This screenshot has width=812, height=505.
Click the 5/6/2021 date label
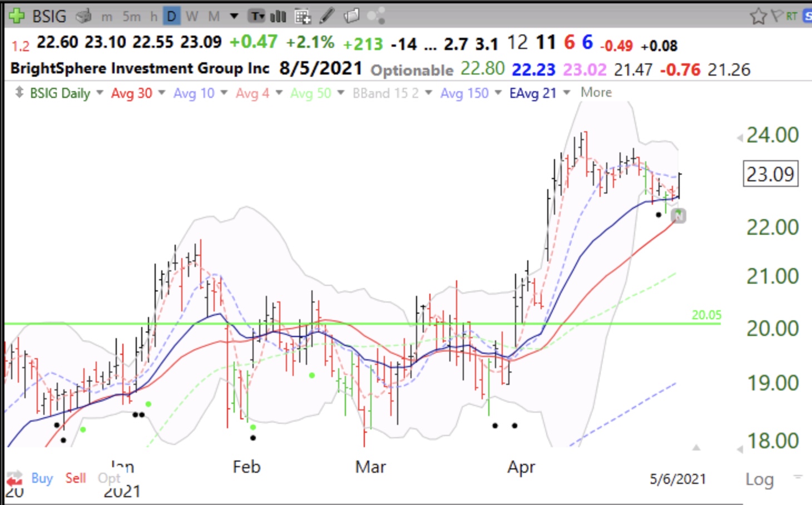pyautogui.click(x=677, y=479)
